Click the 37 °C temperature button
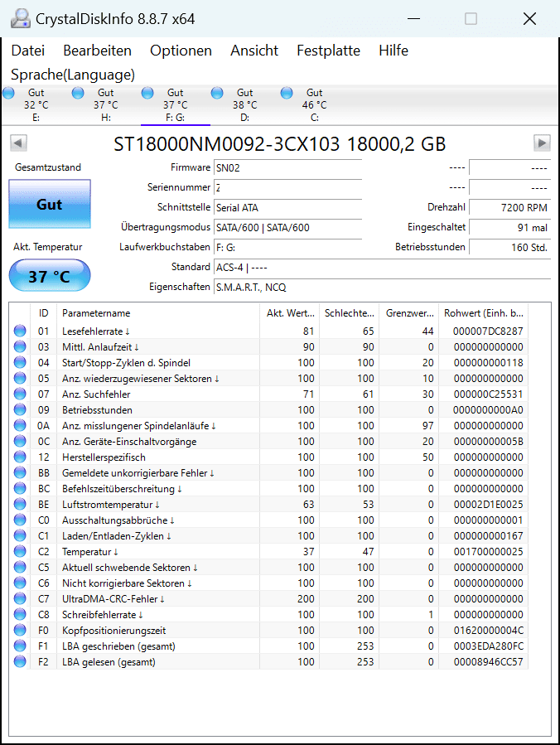This screenshot has height=745, width=560. [x=50, y=276]
